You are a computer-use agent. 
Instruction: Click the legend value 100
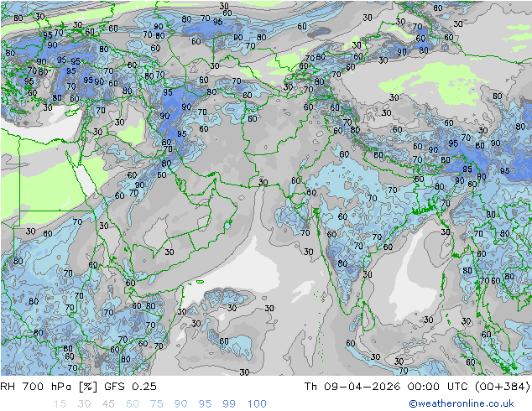point(257,404)
